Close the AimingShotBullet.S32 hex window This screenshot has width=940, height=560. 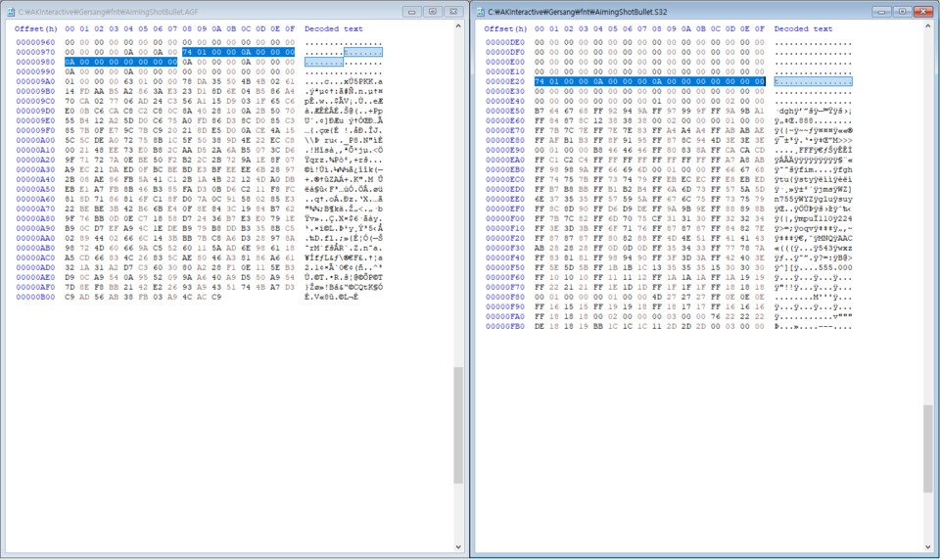click(x=922, y=11)
